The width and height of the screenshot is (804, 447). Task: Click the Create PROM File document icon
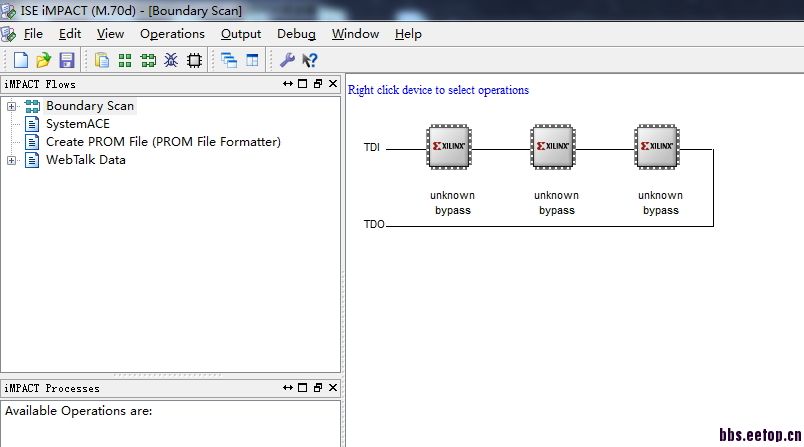[32, 142]
